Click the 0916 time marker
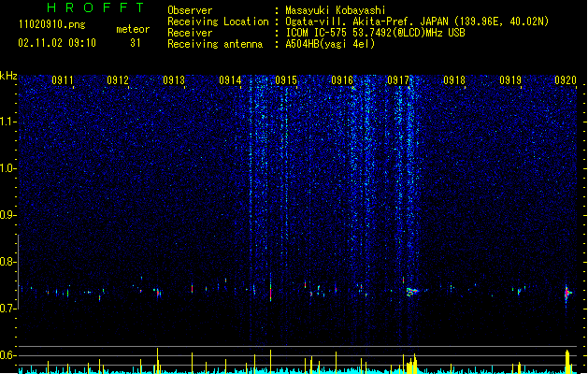588x374 pixels. pyautogui.click(x=342, y=80)
